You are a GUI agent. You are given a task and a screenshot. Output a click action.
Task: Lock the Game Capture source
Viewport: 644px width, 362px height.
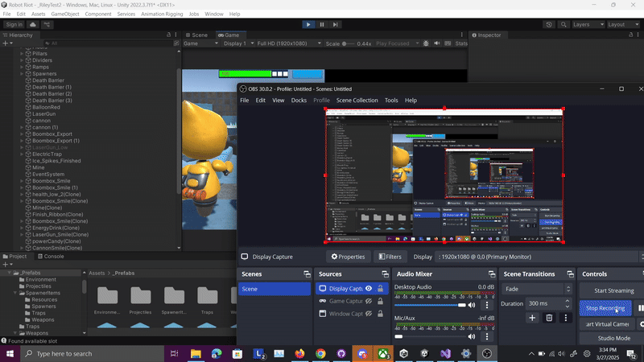coord(380,301)
